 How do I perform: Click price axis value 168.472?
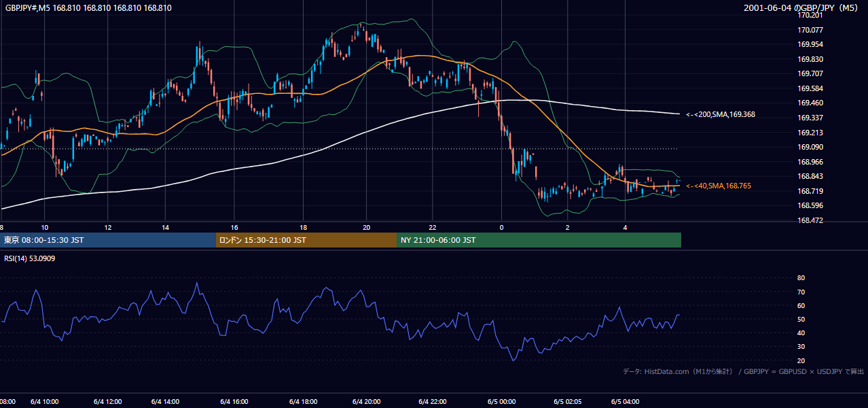coord(810,220)
